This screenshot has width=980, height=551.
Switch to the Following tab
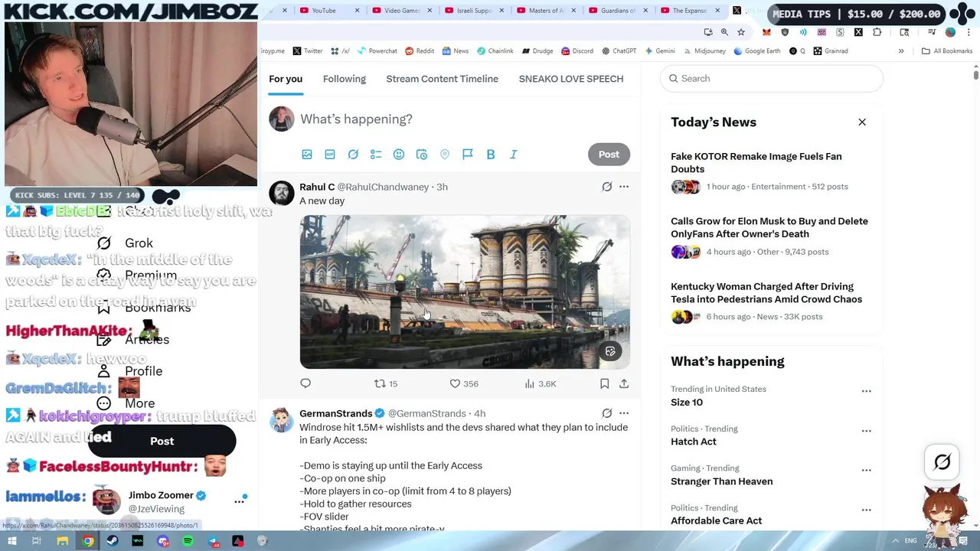[345, 79]
